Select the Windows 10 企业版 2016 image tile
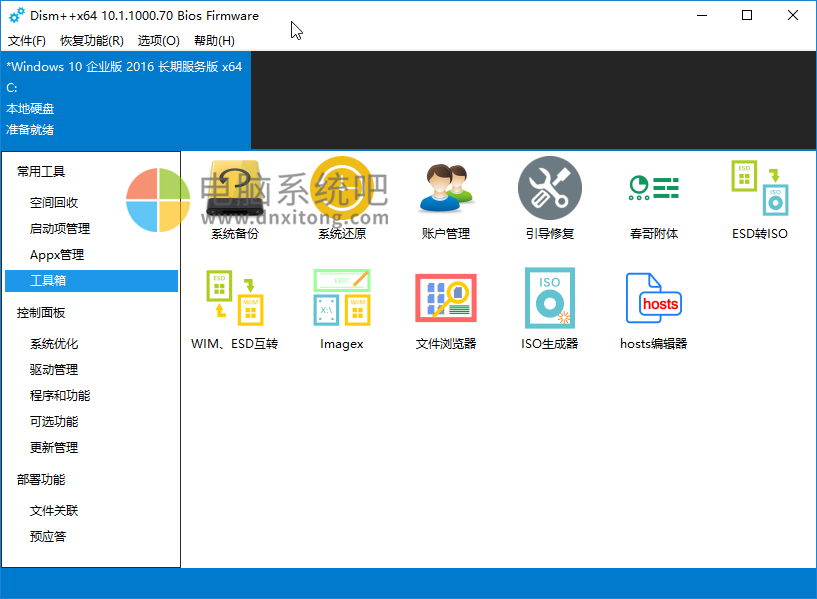817x599 pixels. click(x=126, y=100)
